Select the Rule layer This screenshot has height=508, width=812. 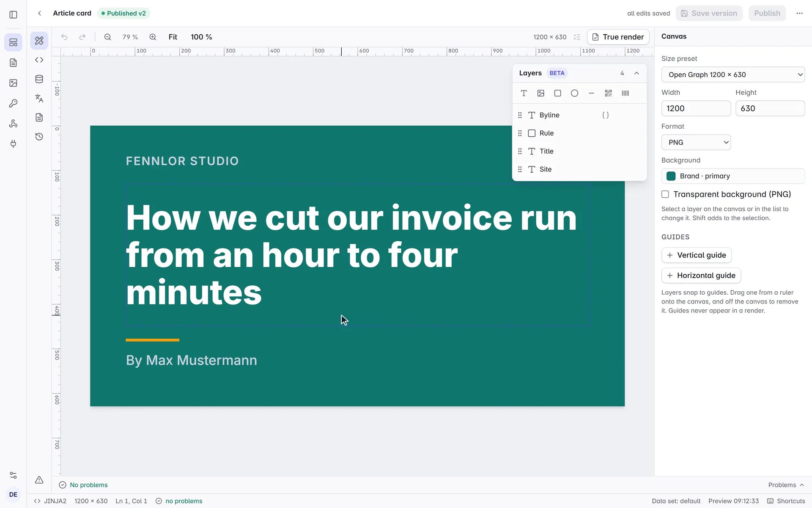tap(579, 133)
